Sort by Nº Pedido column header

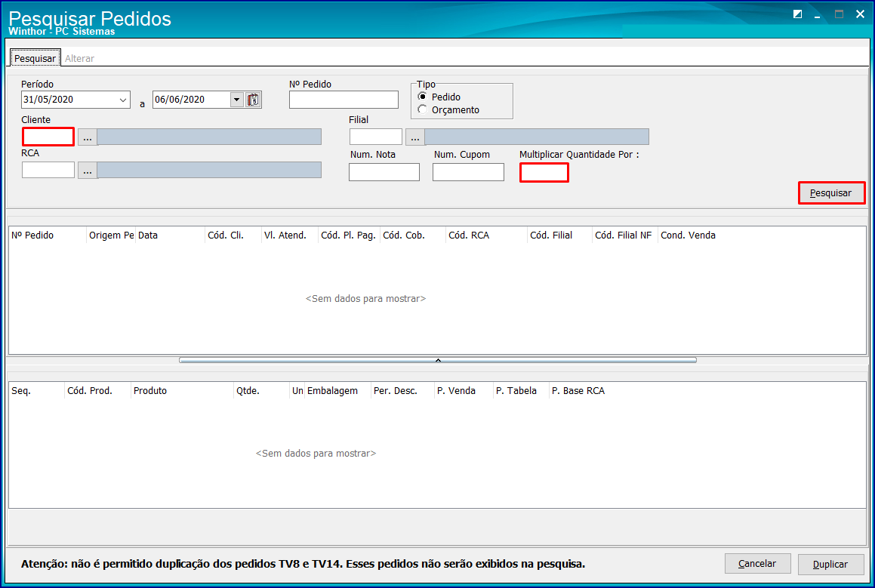pos(48,236)
